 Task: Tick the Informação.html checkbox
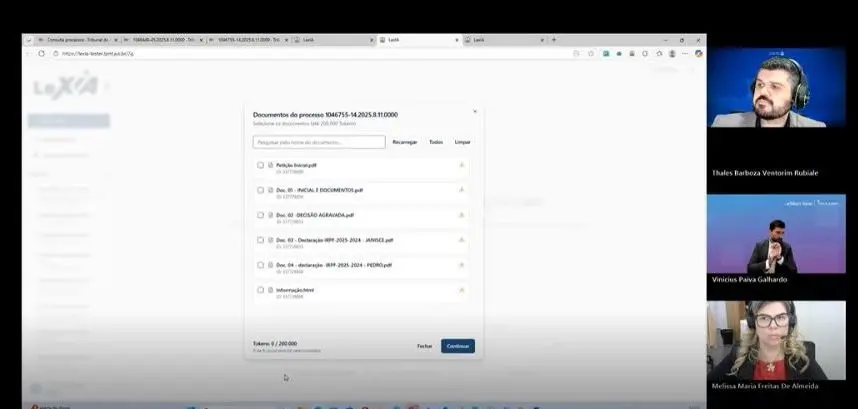[x=260, y=290]
